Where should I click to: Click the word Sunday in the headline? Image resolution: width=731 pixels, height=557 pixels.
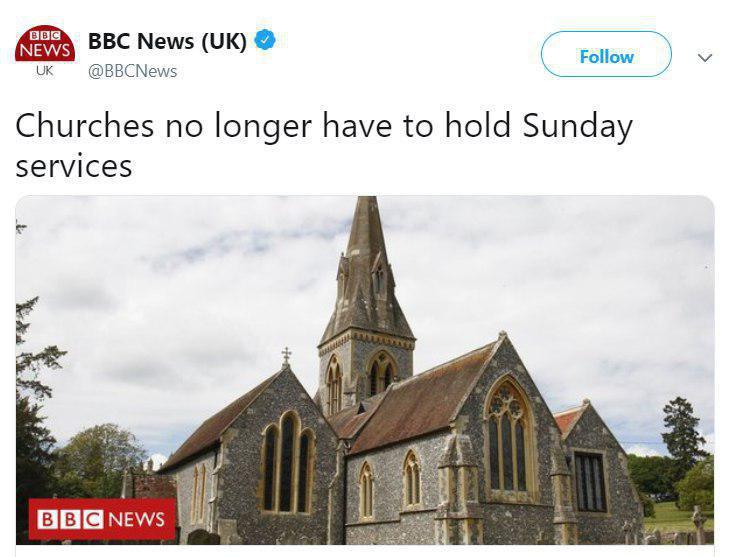pyautogui.click(x=577, y=126)
